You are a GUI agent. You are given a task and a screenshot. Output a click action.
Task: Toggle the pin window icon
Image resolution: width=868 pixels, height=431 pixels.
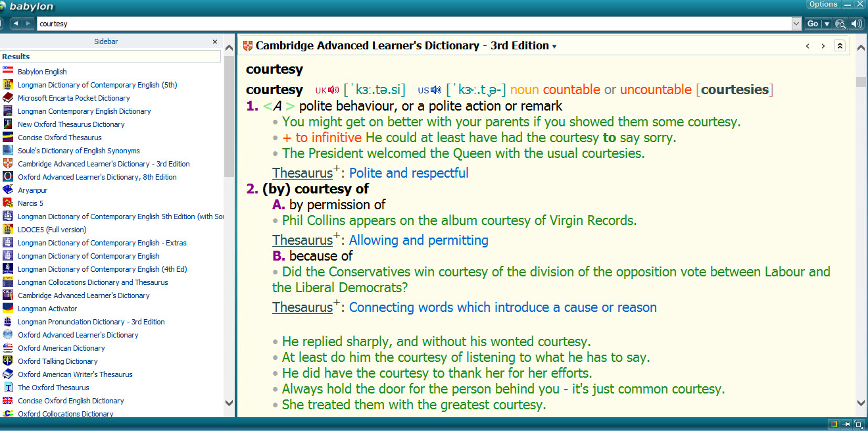(x=846, y=424)
